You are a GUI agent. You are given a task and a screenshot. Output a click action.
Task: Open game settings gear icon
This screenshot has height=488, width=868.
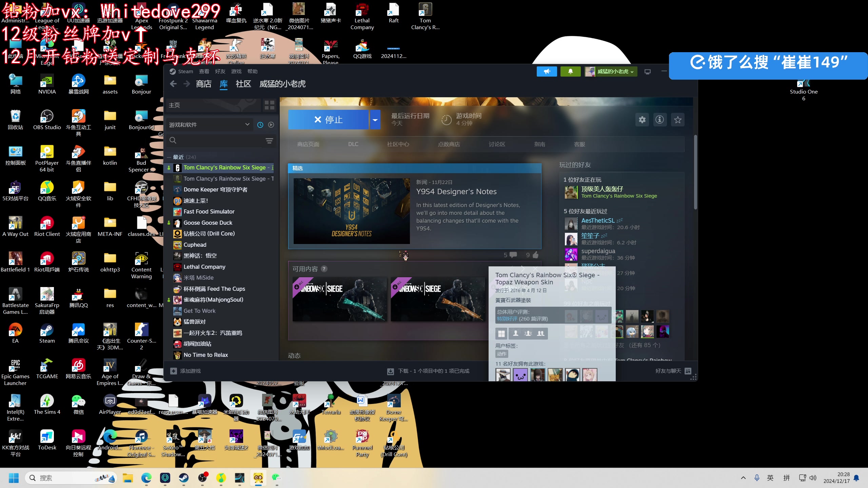pyautogui.click(x=642, y=120)
